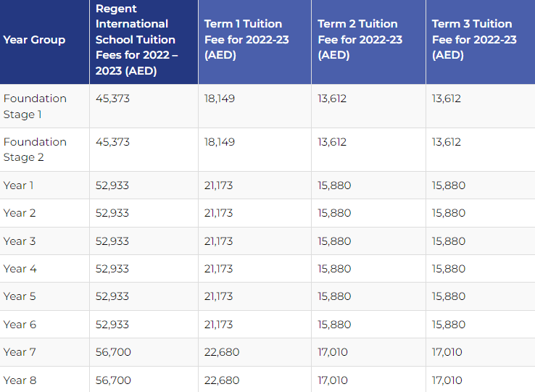535x392 pixels.
Task: Select Year 7 Term 1 fee 22,680
Action: (222, 352)
